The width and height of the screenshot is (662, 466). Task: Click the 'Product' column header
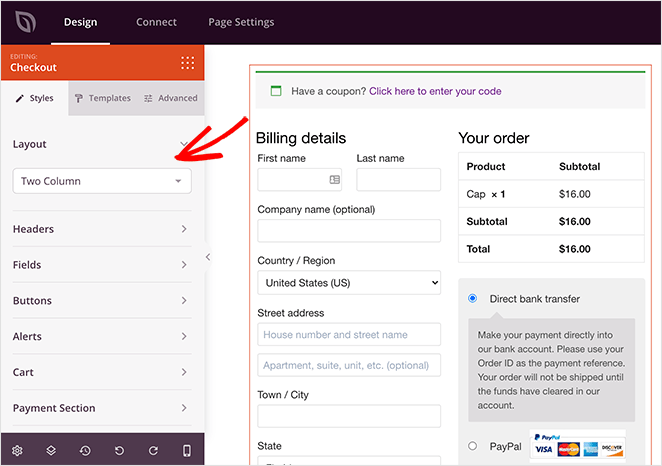pyautogui.click(x=486, y=167)
